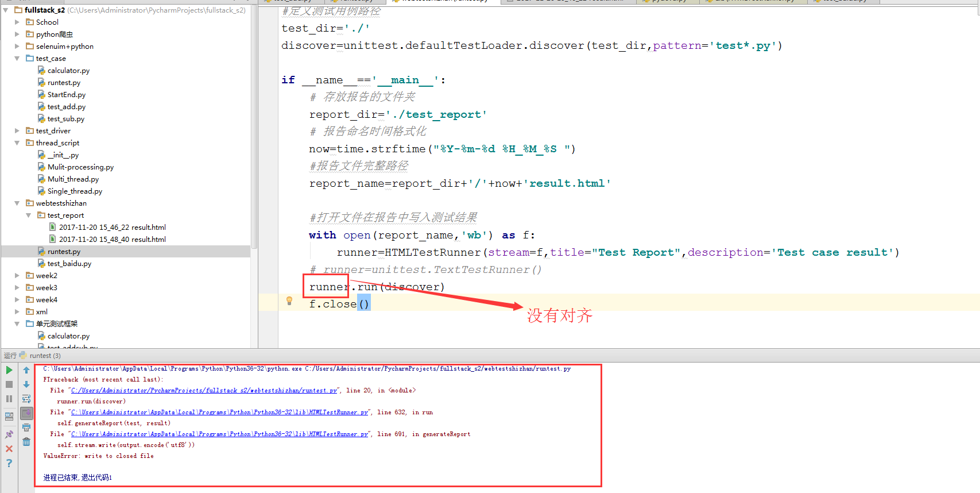Select the fullstack_s2 project root
Image resolution: width=980 pixels, height=493 pixels.
pyautogui.click(x=44, y=10)
